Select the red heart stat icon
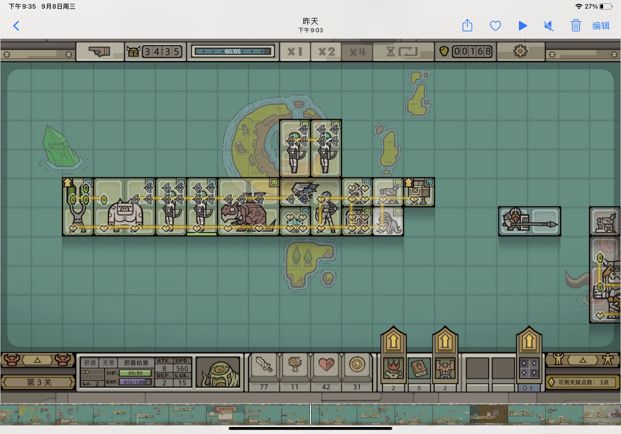 [325, 366]
